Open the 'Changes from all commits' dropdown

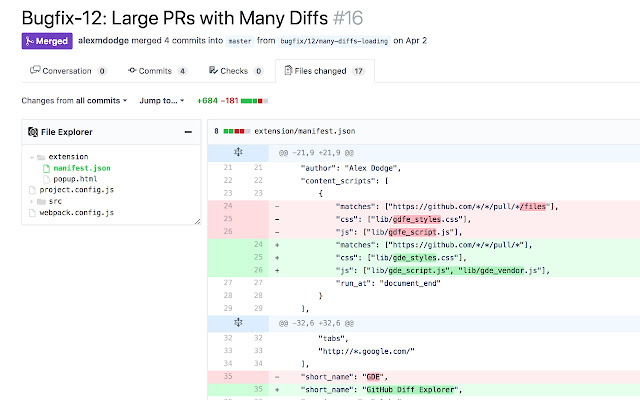point(74,100)
